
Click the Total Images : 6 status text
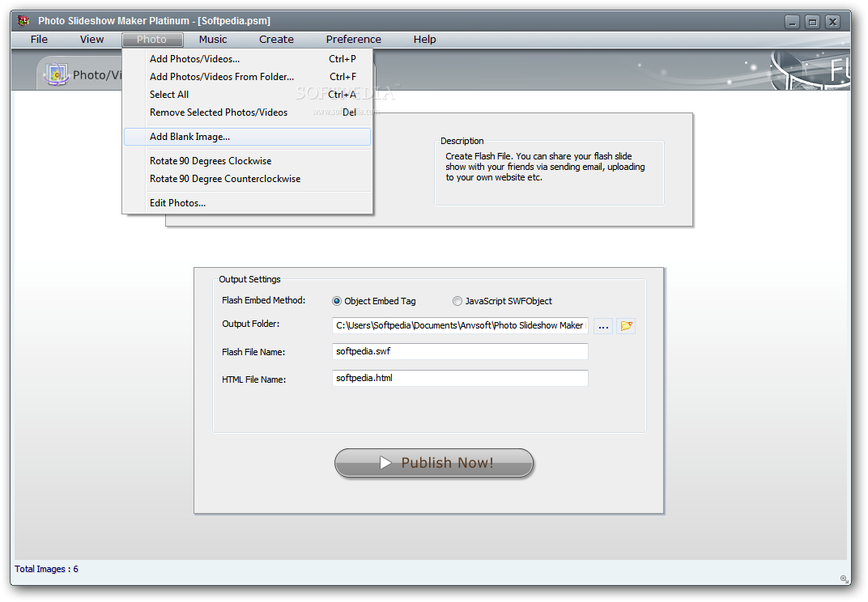pos(46,569)
